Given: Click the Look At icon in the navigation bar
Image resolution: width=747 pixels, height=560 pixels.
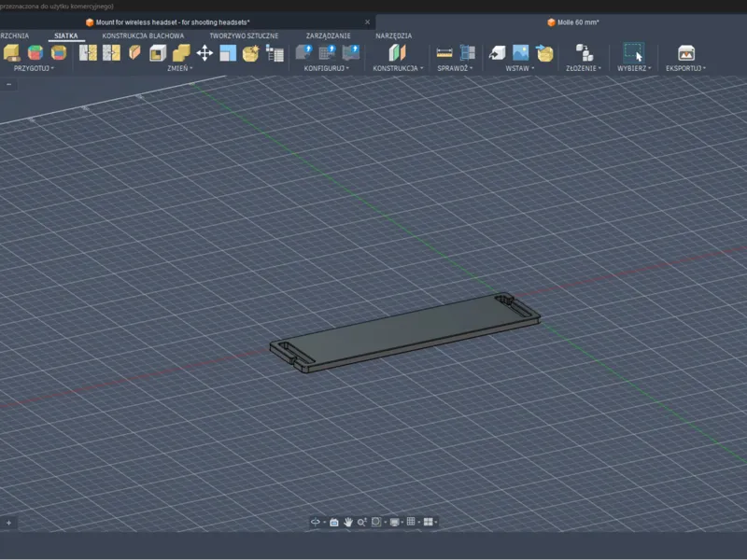Looking at the screenshot, I should pos(334,523).
